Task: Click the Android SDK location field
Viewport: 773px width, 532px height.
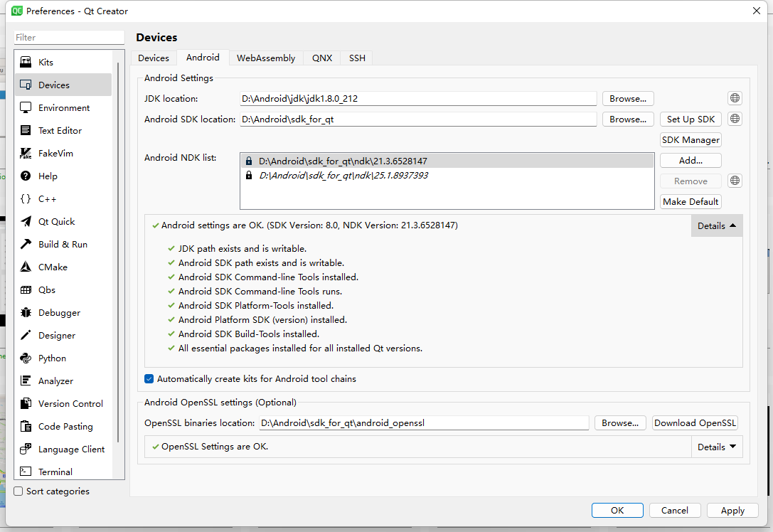Action: (x=418, y=119)
